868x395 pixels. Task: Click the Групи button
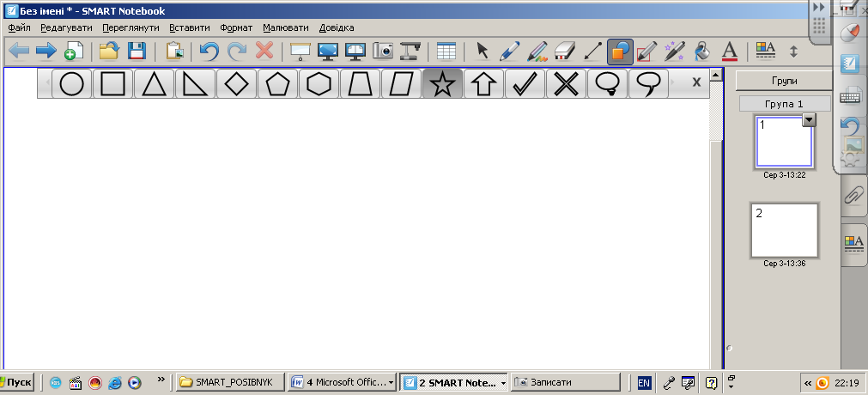pyautogui.click(x=784, y=81)
